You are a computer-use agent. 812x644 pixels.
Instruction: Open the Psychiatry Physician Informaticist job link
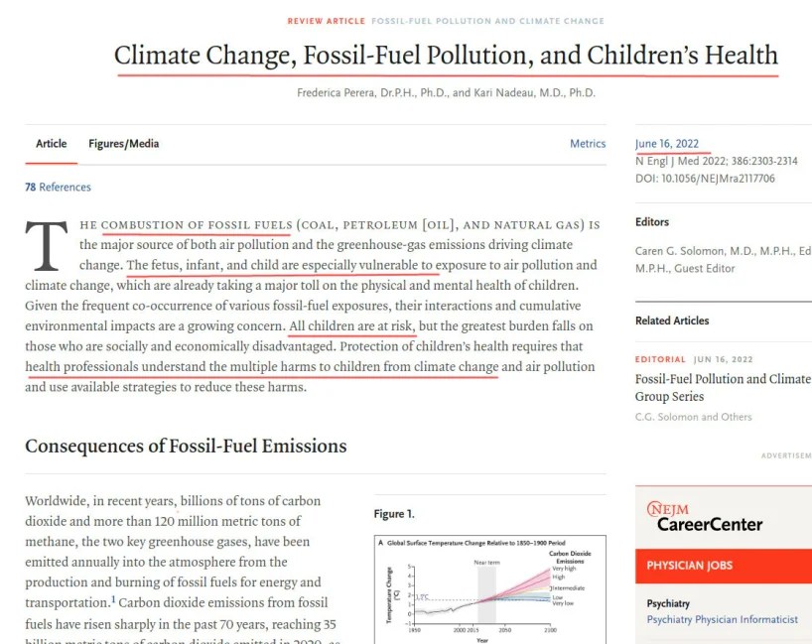(x=722, y=620)
